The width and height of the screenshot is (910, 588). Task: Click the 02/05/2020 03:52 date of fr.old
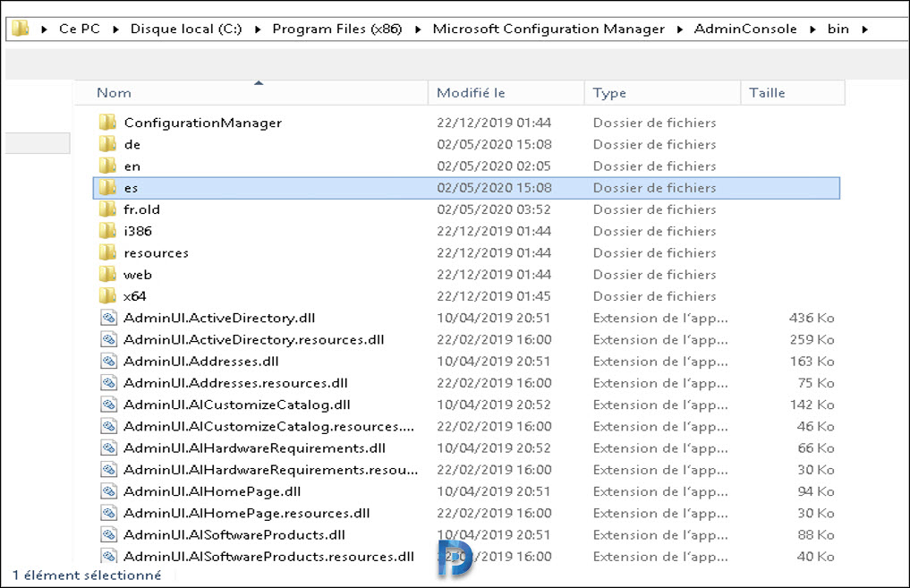pos(494,209)
